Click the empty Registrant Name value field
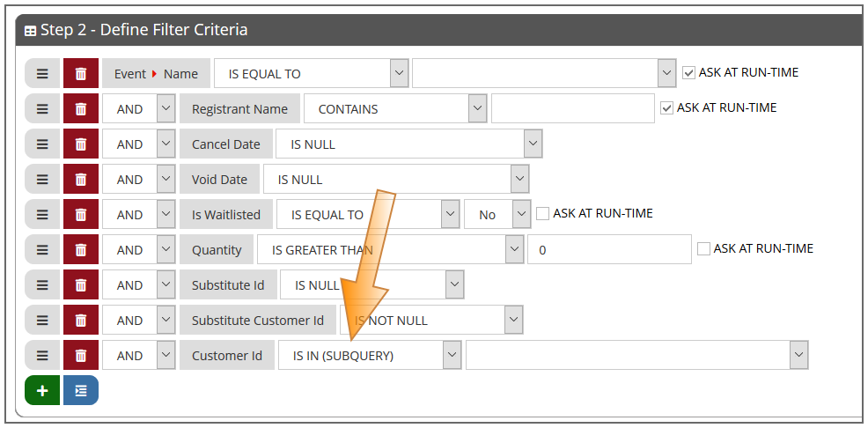This screenshot has height=428, width=868. pyautogui.click(x=573, y=108)
